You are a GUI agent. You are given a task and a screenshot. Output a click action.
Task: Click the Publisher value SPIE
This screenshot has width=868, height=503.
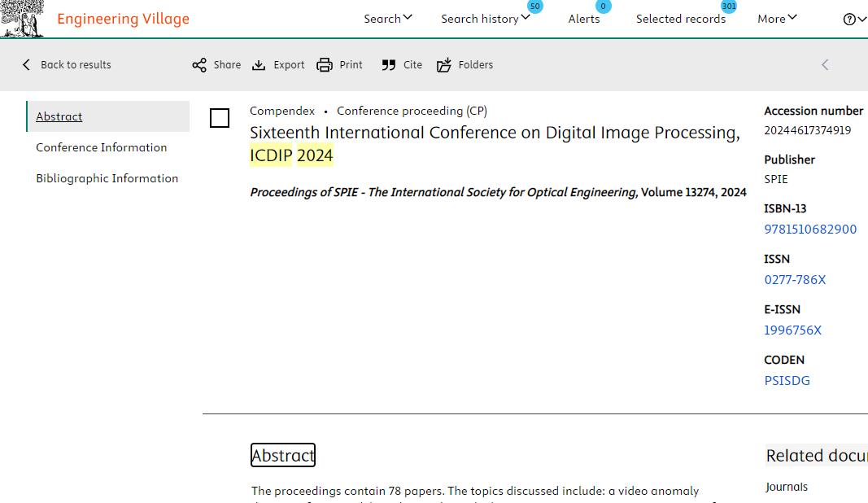[776, 179]
